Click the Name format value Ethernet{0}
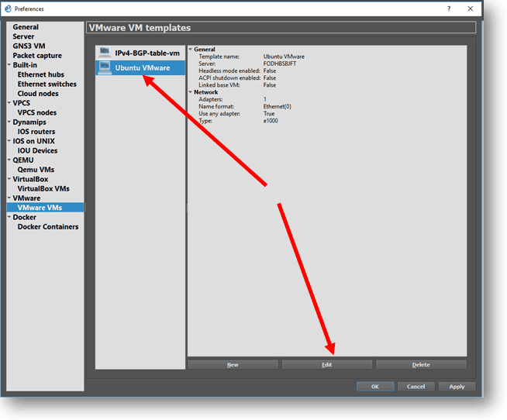 tap(277, 106)
